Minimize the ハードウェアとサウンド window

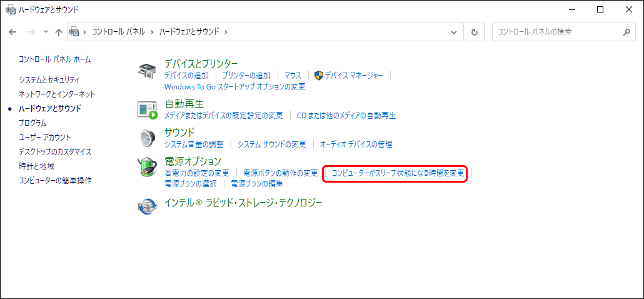coord(572,9)
